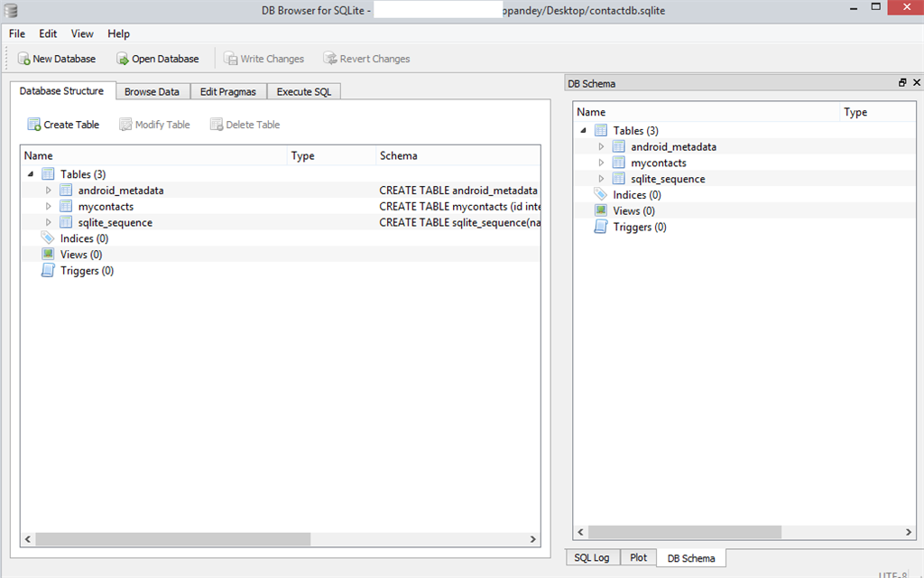Click the Schema column header

(457, 155)
